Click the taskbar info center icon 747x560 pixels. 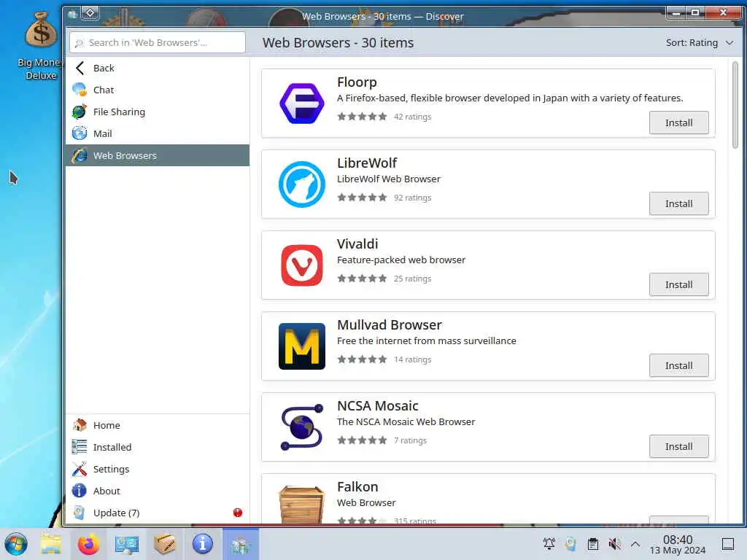coord(203,544)
